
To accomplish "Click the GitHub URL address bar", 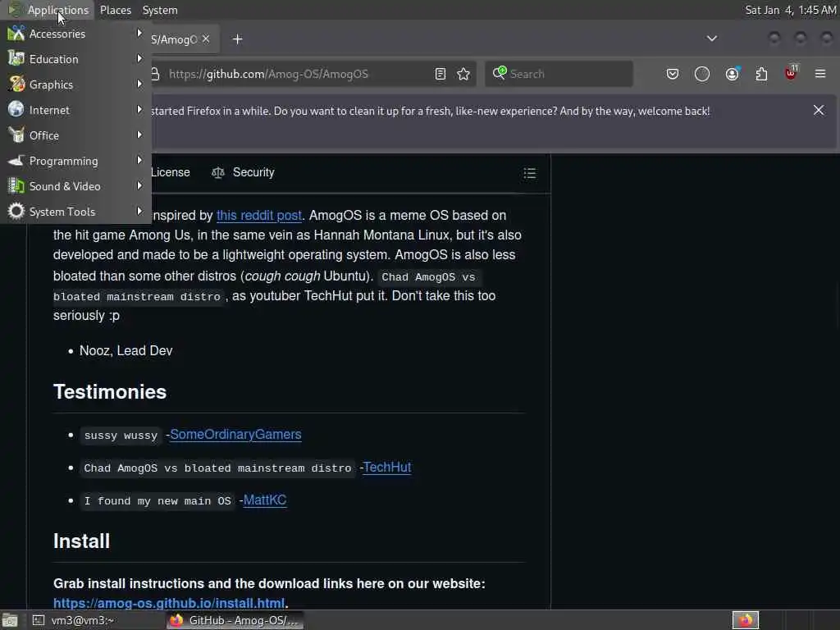I will click(x=268, y=74).
